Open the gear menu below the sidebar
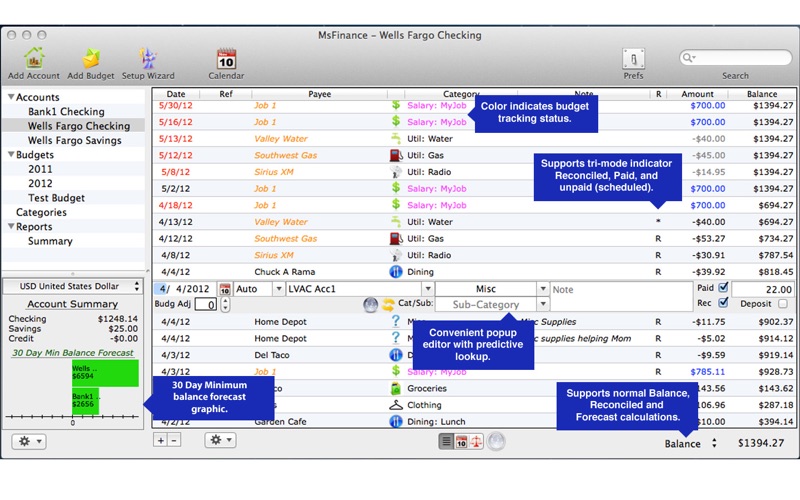This screenshot has width=800, height=500. pos(29,441)
